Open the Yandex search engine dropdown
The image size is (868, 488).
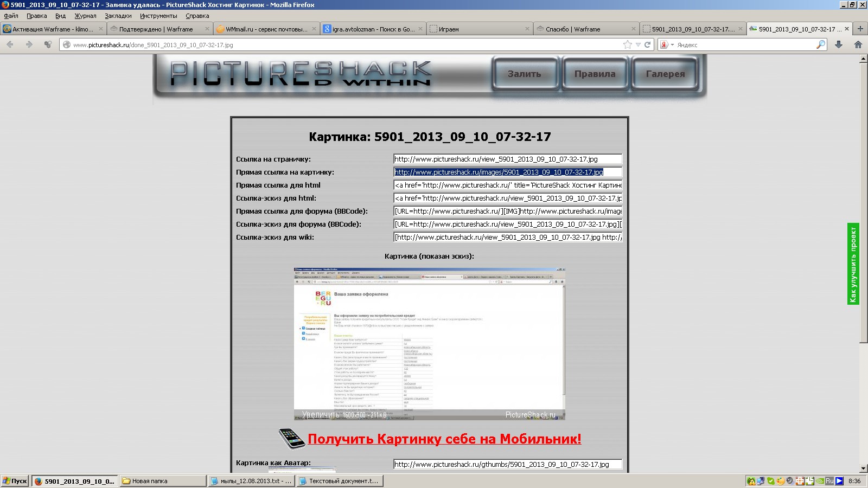[x=666, y=44]
